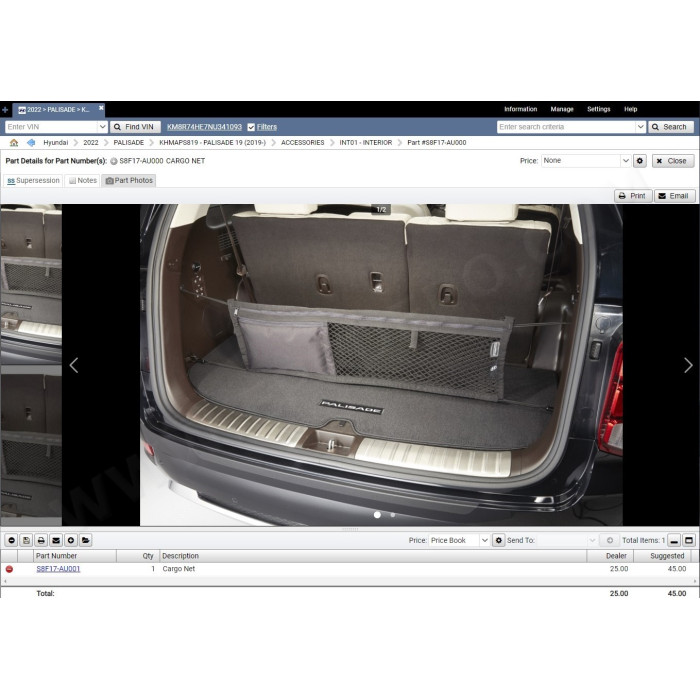
Task: Maximize the parts list panel
Action: tap(689, 541)
